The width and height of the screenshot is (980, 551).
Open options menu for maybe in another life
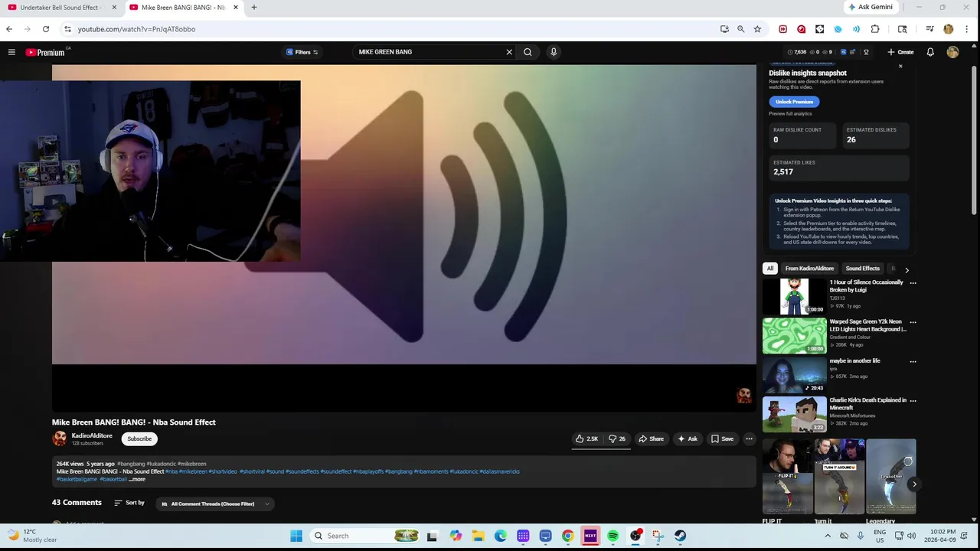(x=913, y=361)
